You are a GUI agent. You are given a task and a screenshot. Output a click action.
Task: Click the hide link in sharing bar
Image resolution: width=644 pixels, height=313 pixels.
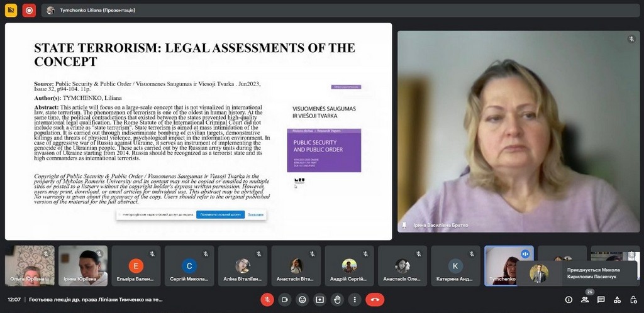[x=255, y=214]
